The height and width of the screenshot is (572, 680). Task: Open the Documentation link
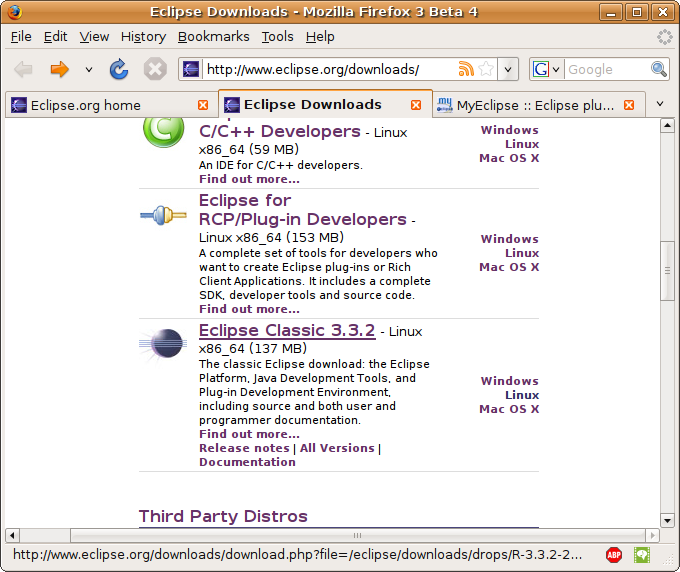[x=247, y=462]
